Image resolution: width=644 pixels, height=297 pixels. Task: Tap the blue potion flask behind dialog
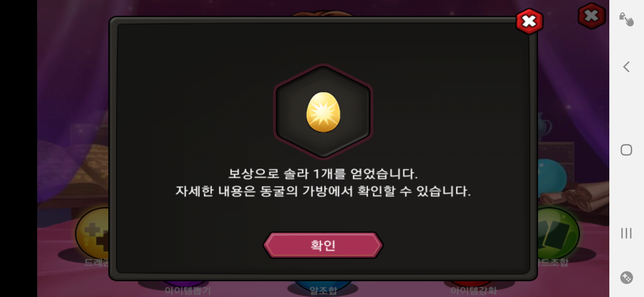[552, 176]
